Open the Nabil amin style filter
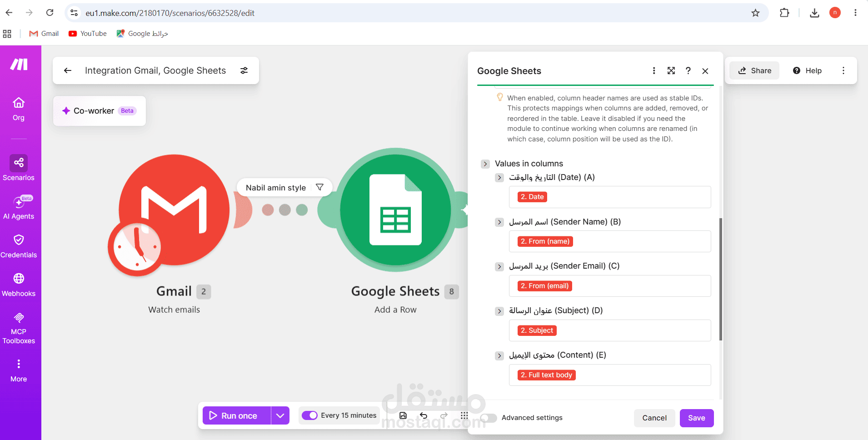Image resolution: width=868 pixels, height=440 pixels. [x=284, y=188]
